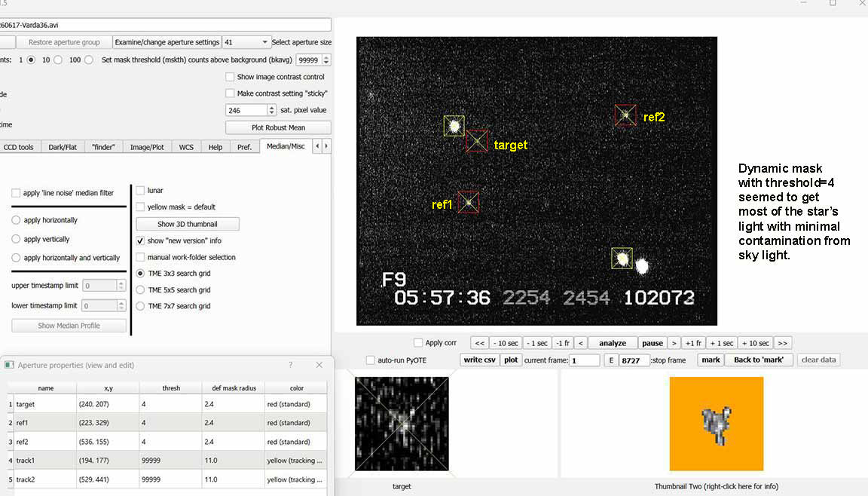
Task: Select the 1 counts radio button
Action: pyautogui.click(x=31, y=60)
